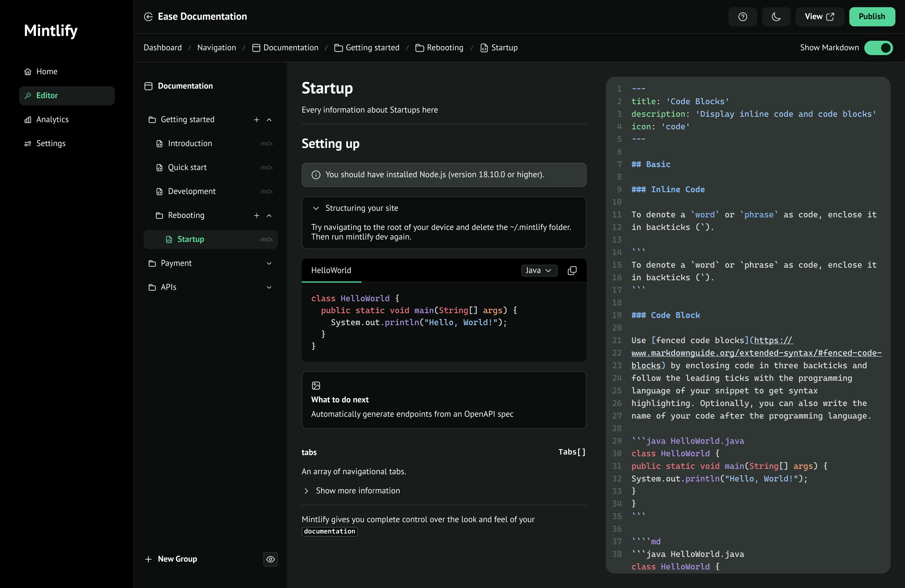905x588 pixels.
Task: Expand Show more information
Action: pyautogui.click(x=357, y=491)
